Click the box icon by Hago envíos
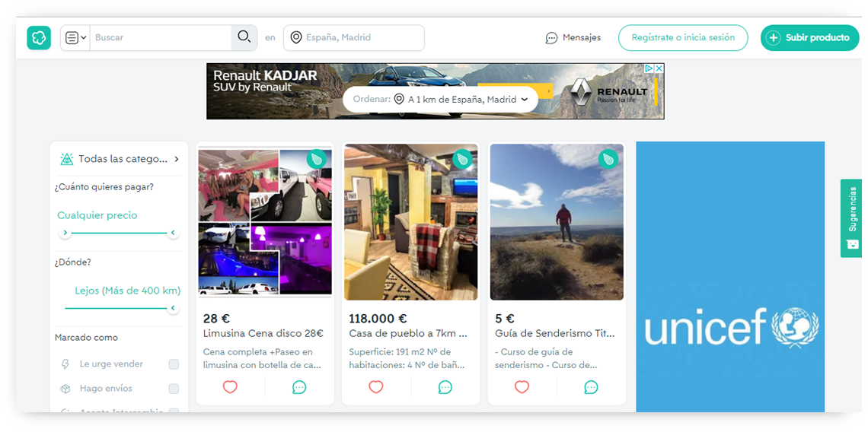 [x=65, y=389]
